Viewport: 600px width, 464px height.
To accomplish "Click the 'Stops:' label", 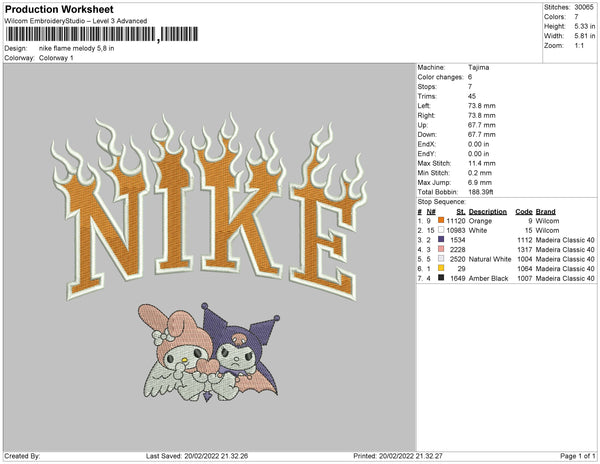I will [427, 86].
